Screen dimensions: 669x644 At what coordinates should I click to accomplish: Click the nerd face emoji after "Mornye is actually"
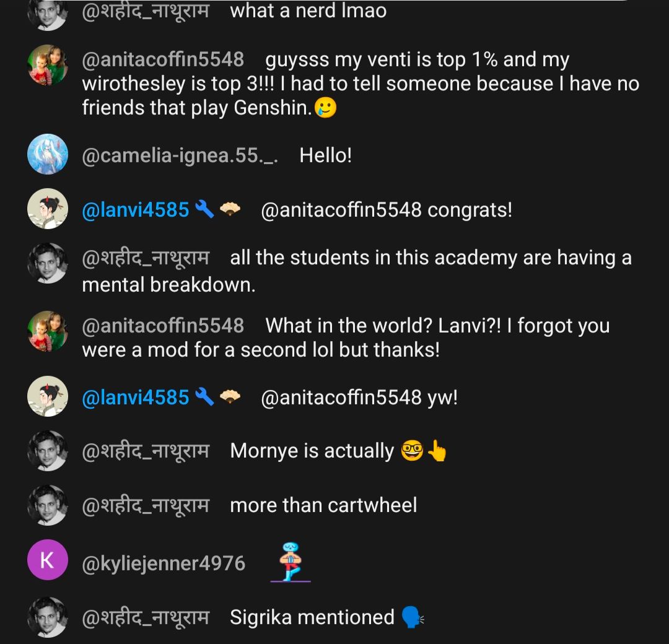point(412,451)
